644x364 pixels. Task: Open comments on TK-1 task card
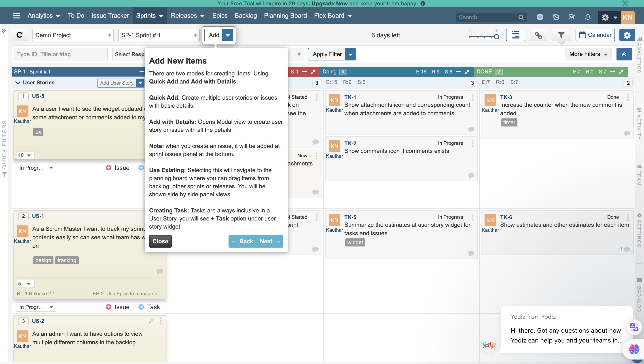coord(471,129)
